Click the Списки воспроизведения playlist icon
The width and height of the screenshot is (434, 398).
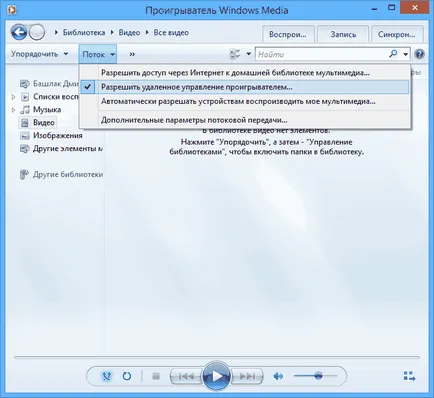coord(25,97)
